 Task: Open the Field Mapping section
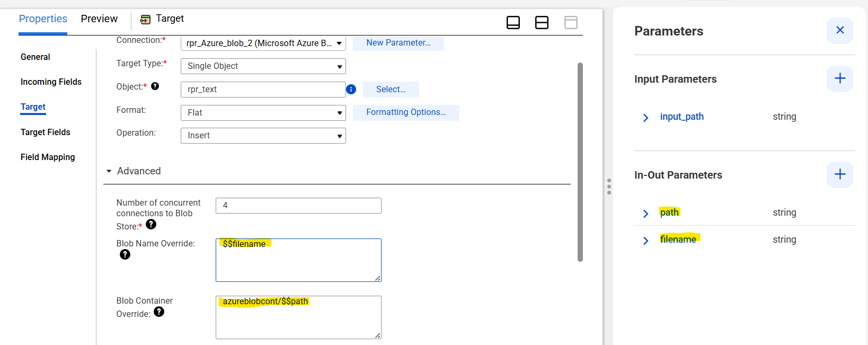[x=48, y=157]
